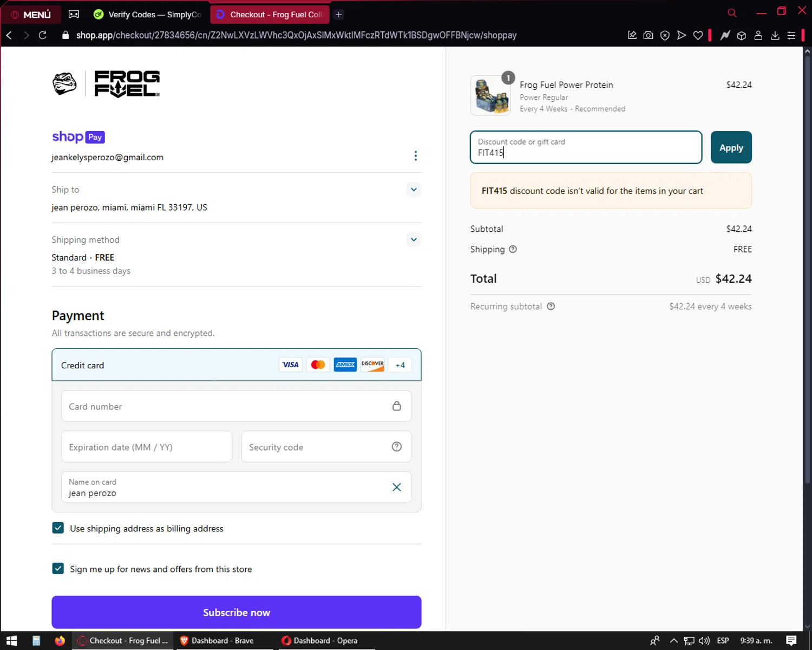Click the Recurring subtotal info icon

pyautogui.click(x=551, y=306)
